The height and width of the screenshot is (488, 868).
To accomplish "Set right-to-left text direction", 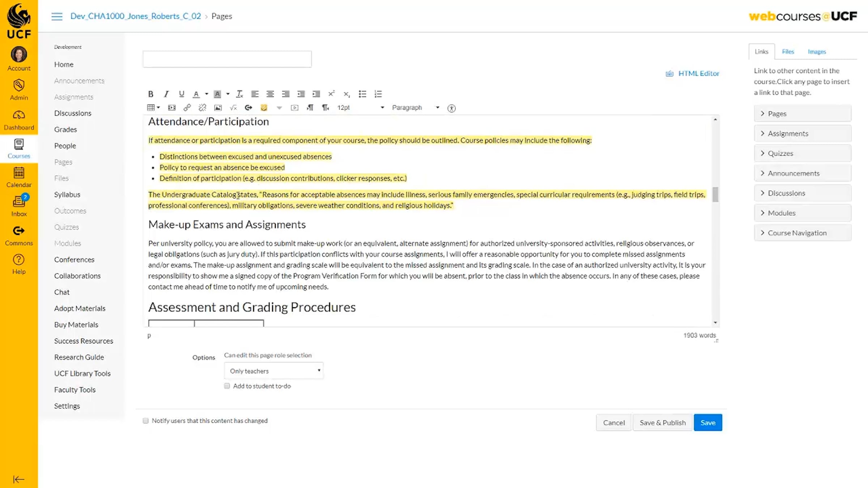I will click(325, 108).
